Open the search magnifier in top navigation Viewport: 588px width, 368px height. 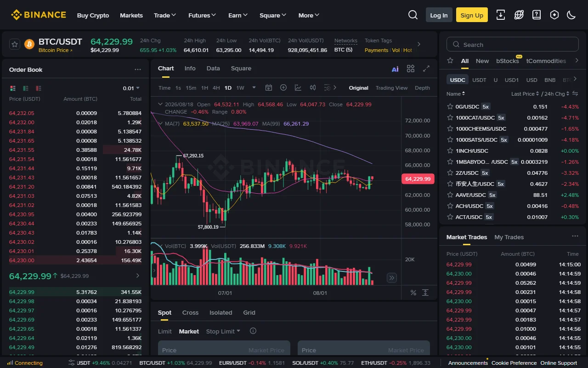[x=413, y=15]
